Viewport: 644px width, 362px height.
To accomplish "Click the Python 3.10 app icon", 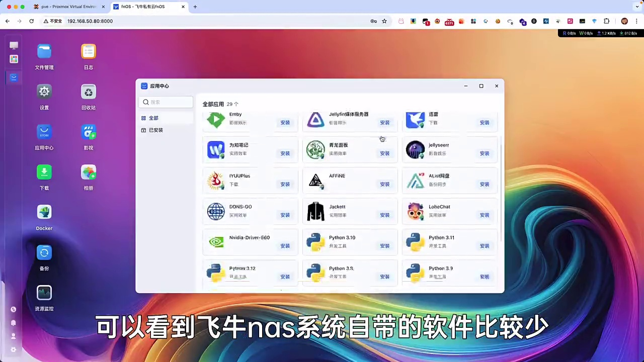I will pos(315,242).
